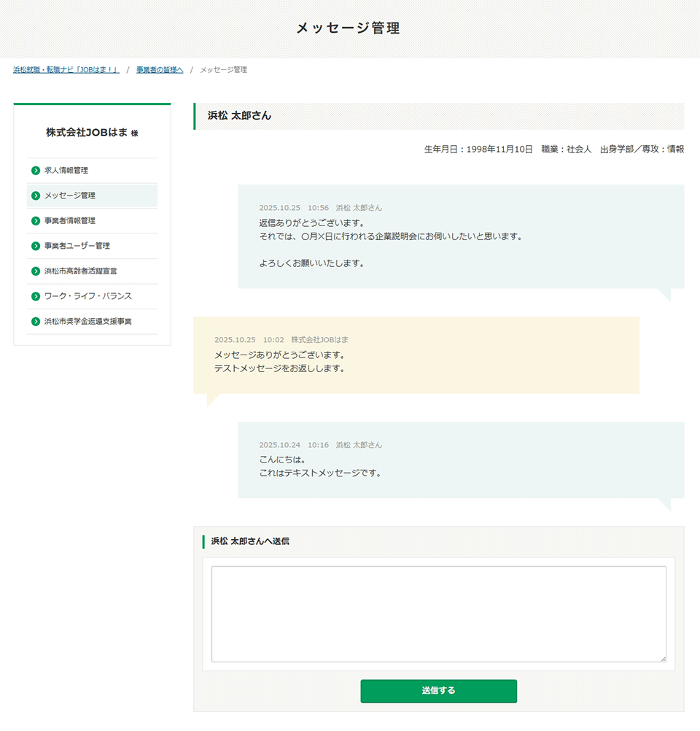Image resolution: width=700 pixels, height=731 pixels.
Task: Click the arrow icon beside 浜松市高齢者活躍宣言
Action: click(36, 271)
